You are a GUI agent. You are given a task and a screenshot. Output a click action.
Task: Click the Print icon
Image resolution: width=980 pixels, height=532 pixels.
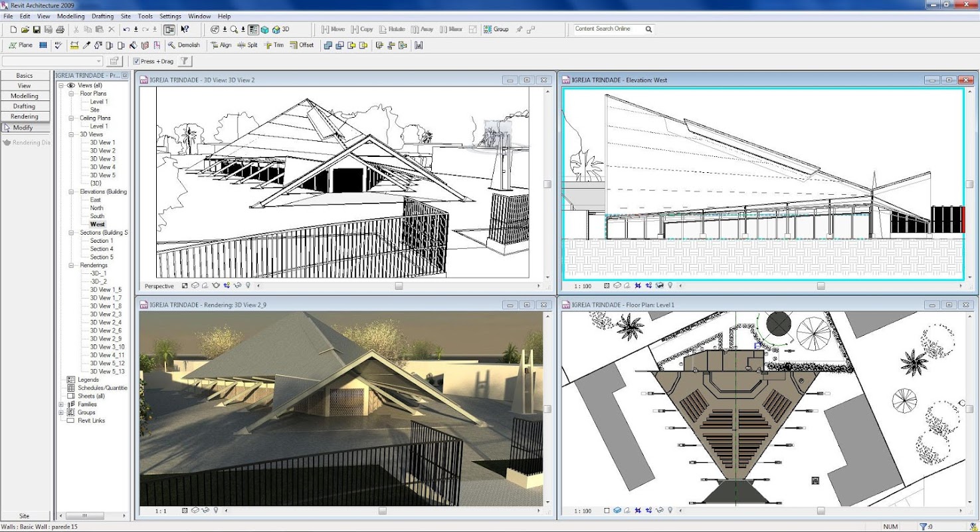60,29
